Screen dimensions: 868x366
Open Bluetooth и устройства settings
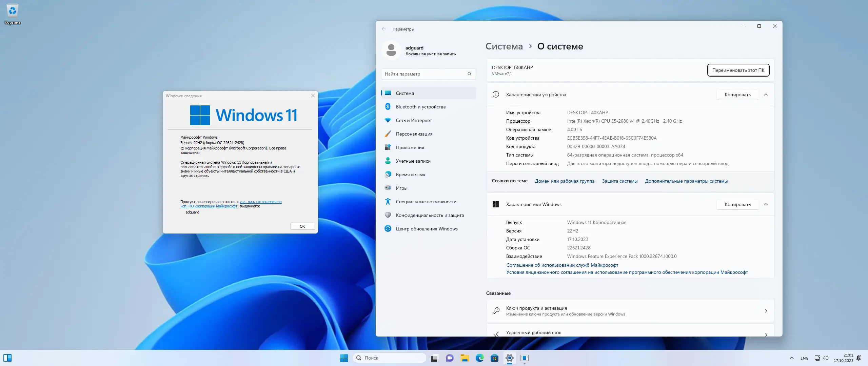point(420,107)
